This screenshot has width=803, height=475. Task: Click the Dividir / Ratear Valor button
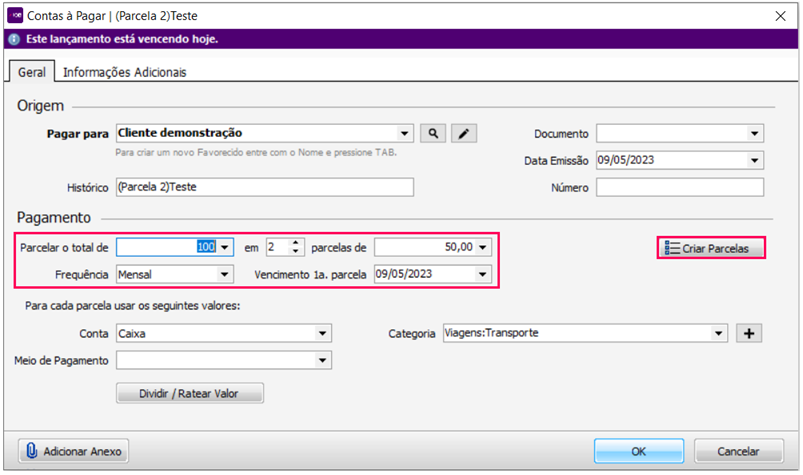(190, 393)
